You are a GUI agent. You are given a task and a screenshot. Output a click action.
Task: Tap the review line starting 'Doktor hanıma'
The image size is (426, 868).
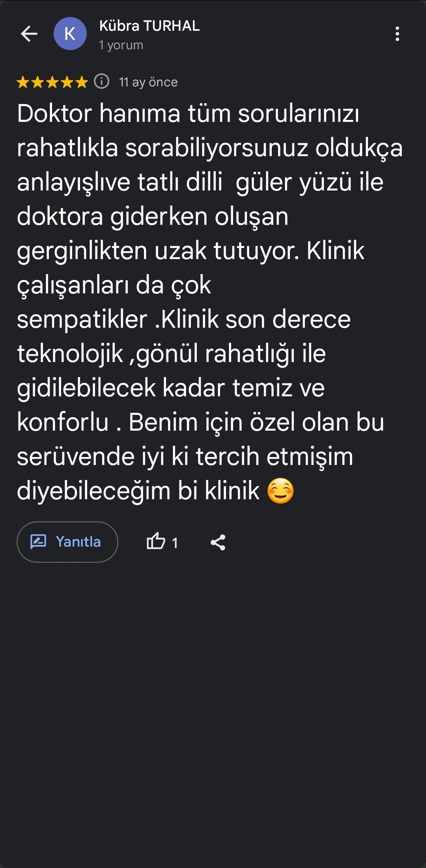click(x=188, y=114)
